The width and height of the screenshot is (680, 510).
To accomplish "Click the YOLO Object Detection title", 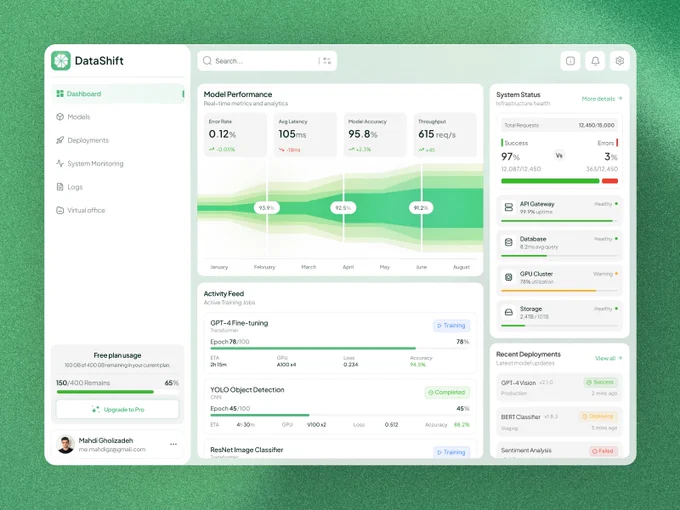I will click(247, 390).
